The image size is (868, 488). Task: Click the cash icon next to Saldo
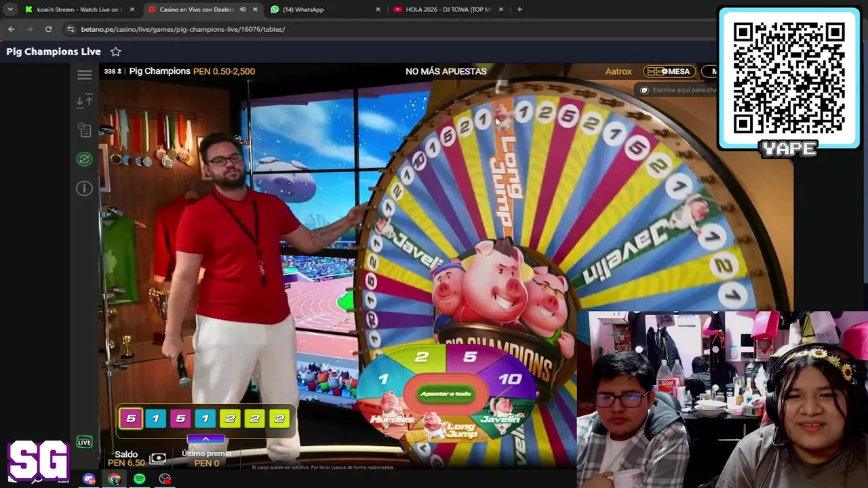point(157,459)
